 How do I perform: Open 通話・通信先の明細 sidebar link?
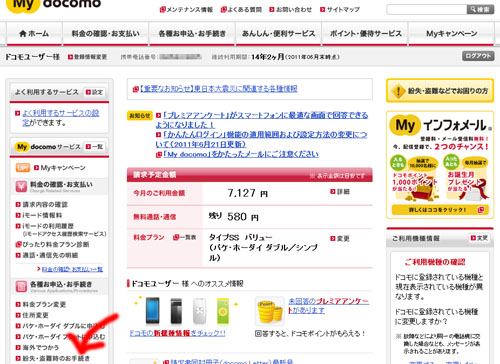(x=47, y=255)
